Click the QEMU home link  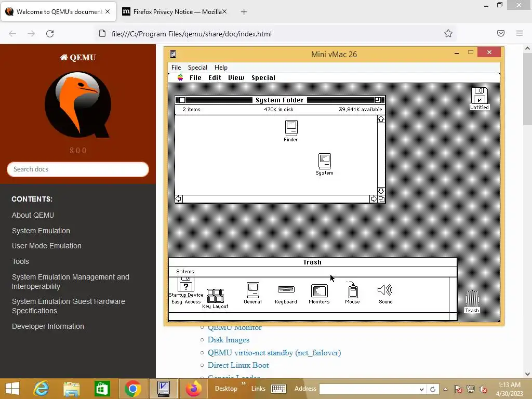pyautogui.click(x=78, y=57)
